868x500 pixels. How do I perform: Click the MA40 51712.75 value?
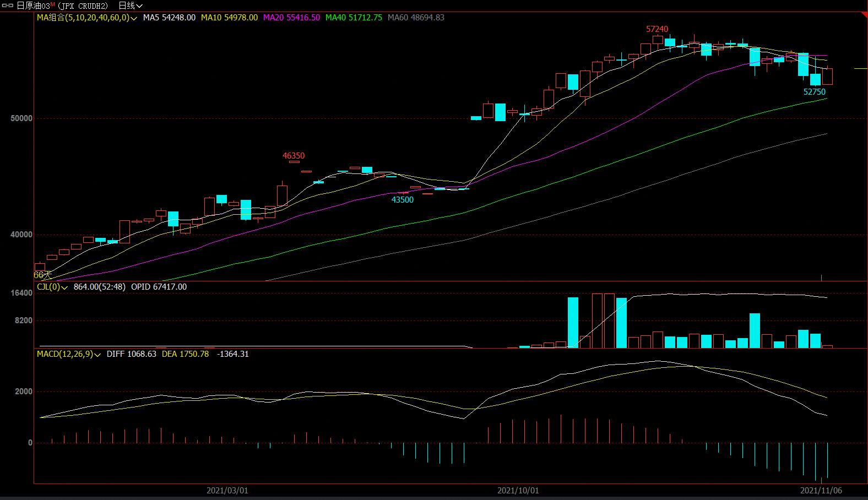click(354, 18)
